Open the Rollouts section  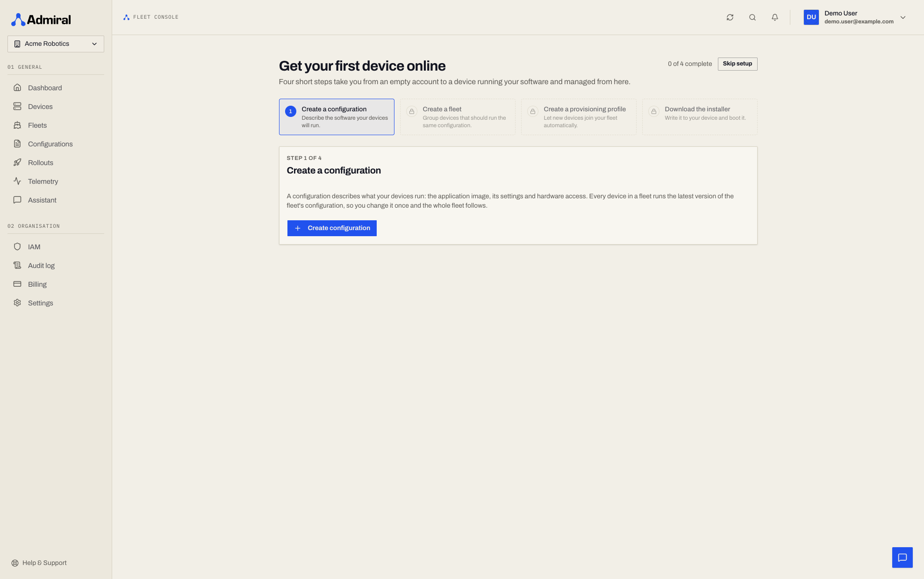[x=56, y=162]
